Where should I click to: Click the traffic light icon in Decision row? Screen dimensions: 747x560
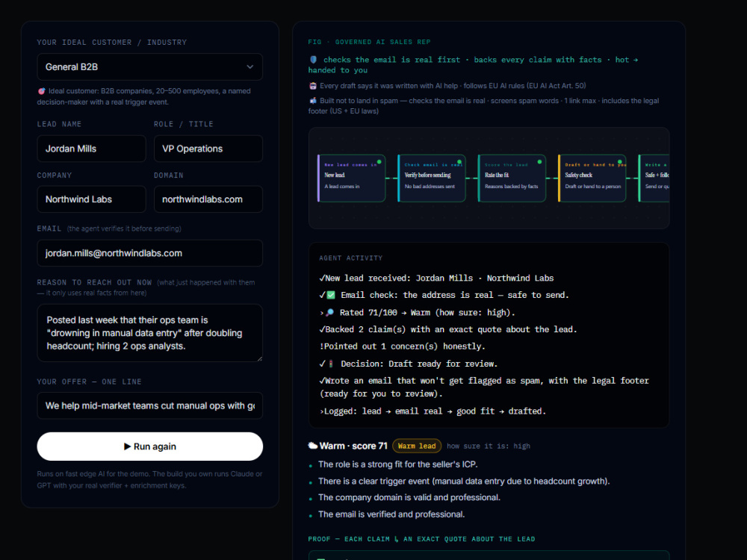tap(331, 364)
